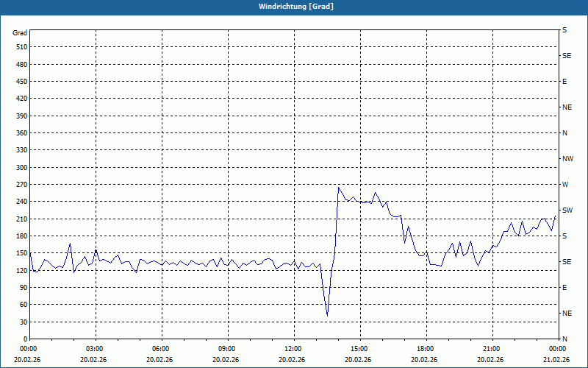
Task: Select the N compass label level with 360
Action: tap(564, 133)
